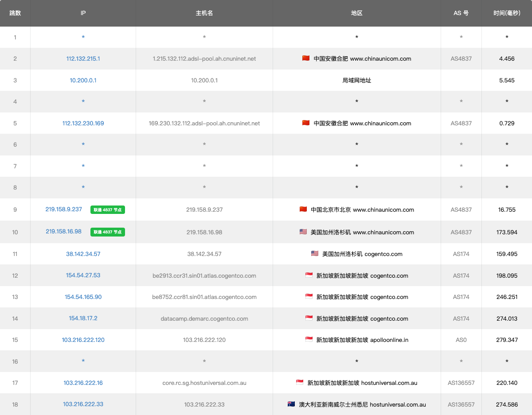This screenshot has height=415, width=532.
Task: Click hop number 18 cell
Action: 15,404
